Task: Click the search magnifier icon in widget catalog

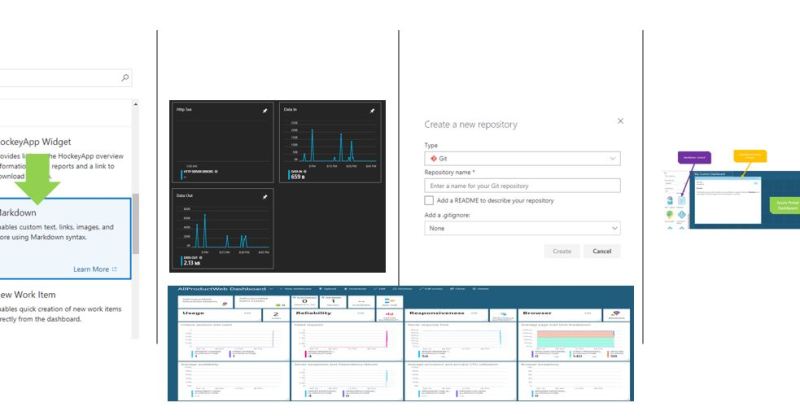Action: (124, 78)
